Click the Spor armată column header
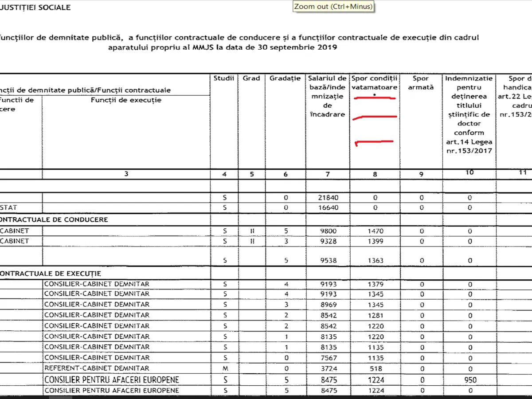This screenshot has height=399, width=532. click(x=421, y=83)
